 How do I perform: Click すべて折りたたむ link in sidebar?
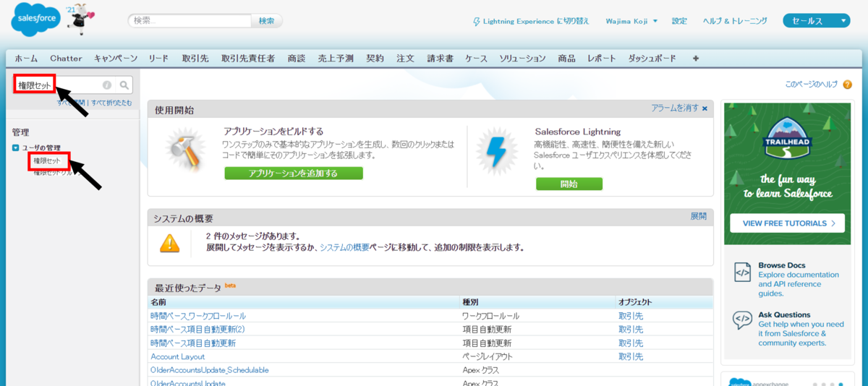tap(111, 103)
